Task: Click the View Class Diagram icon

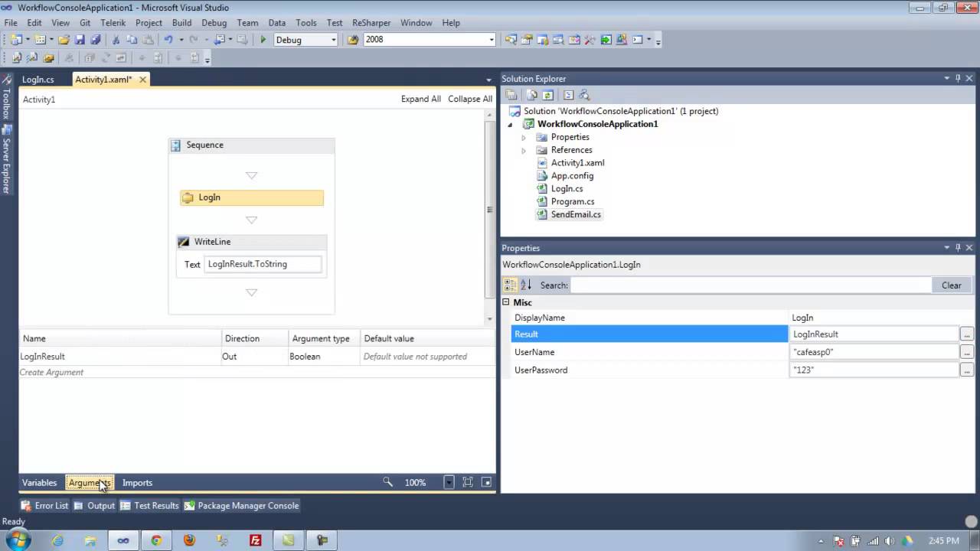Action: click(x=584, y=95)
